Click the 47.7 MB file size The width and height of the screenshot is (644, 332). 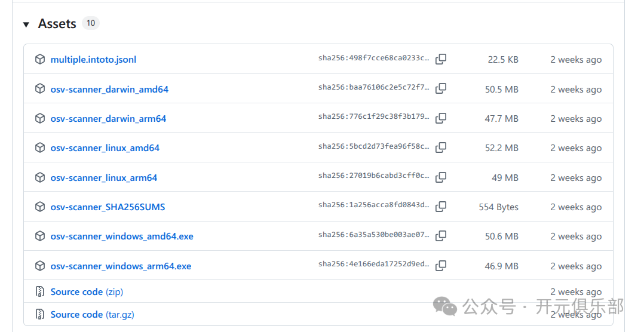pyautogui.click(x=501, y=119)
